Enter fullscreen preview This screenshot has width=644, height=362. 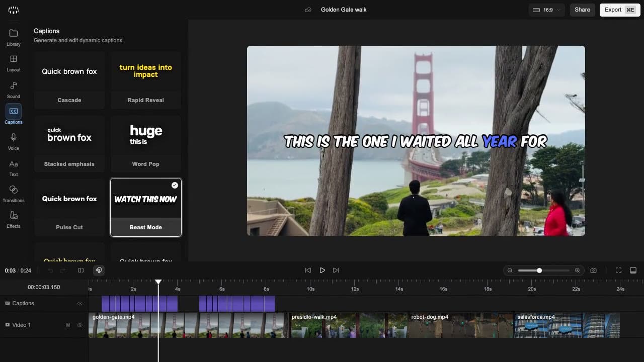click(619, 270)
